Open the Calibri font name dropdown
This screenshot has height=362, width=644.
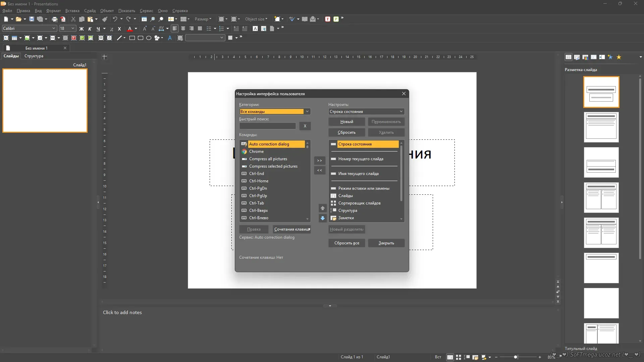pyautogui.click(x=53, y=28)
